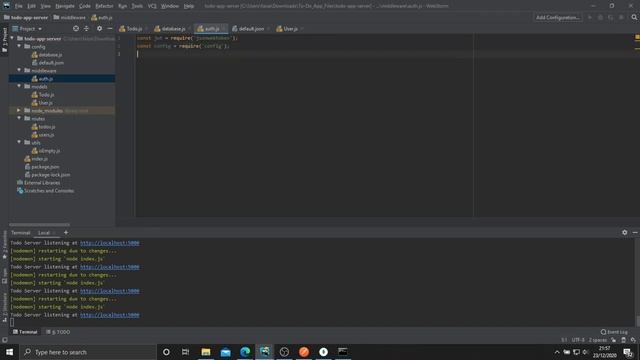Open the terminal window icon in taskbar
This screenshot has width=640, height=360.
click(343, 352)
